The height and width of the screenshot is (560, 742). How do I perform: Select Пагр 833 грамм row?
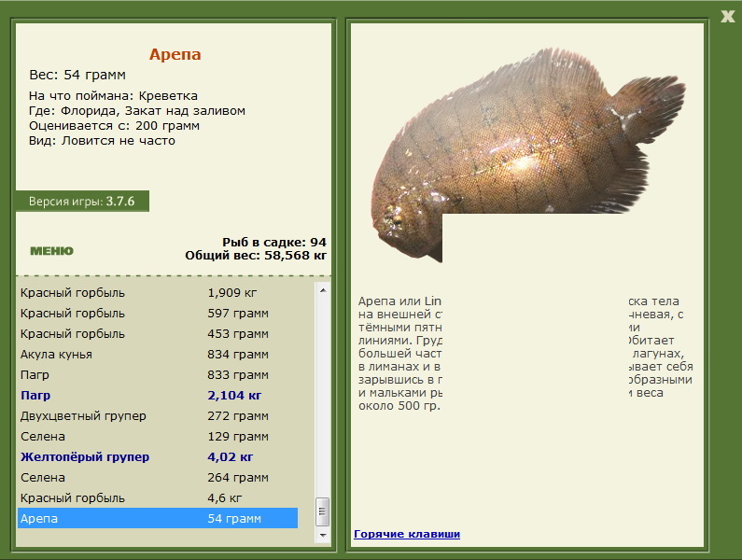point(158,375)
